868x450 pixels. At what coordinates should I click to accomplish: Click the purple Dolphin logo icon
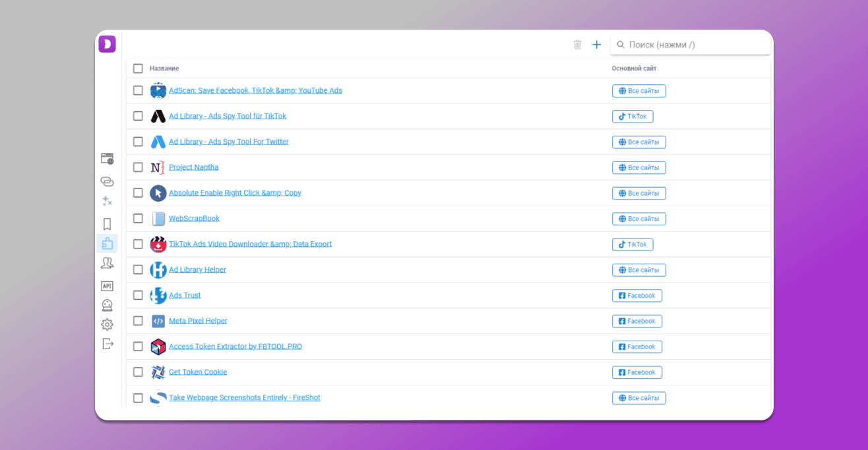(107, 44)
